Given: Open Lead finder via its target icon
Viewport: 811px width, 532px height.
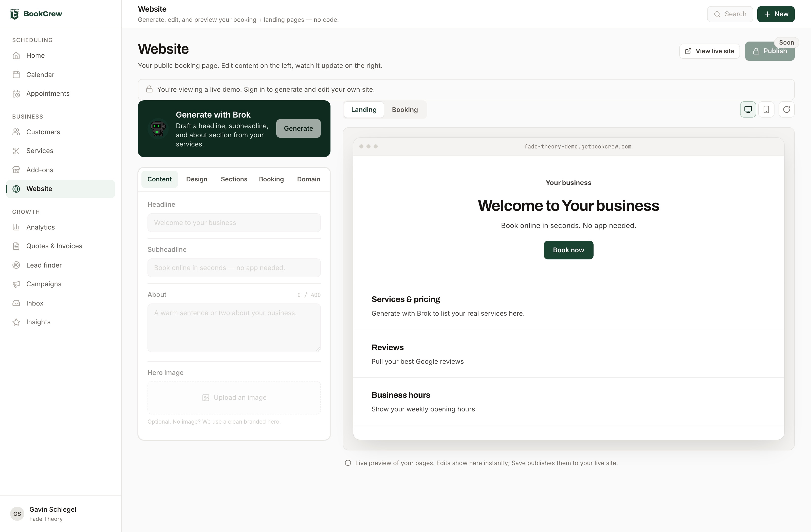Looking at the screenshot, I should click(16, 265).
